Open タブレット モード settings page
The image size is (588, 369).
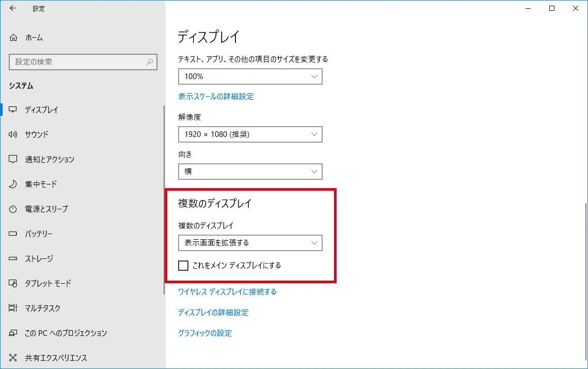coord(48,283)
